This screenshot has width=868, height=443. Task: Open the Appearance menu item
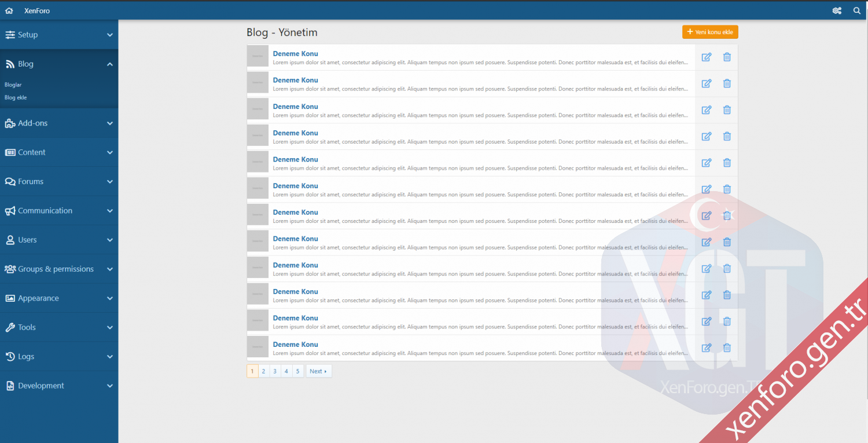click(x=38, y=298)
